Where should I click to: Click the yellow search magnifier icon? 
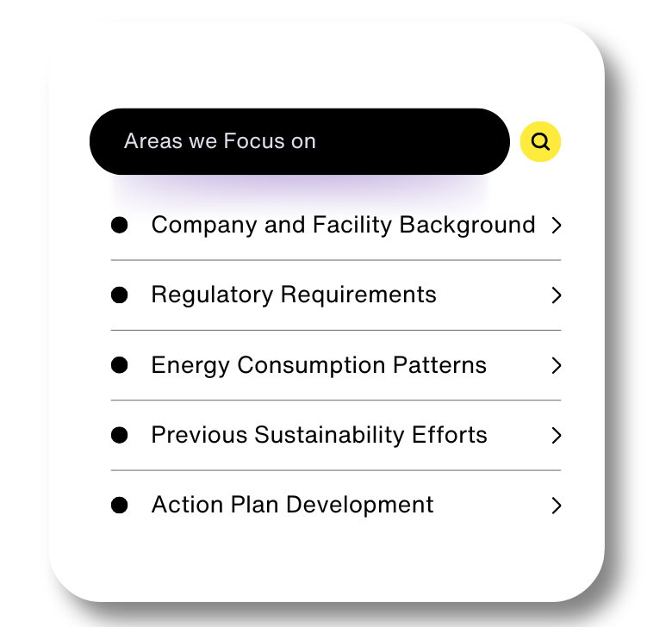541,142
